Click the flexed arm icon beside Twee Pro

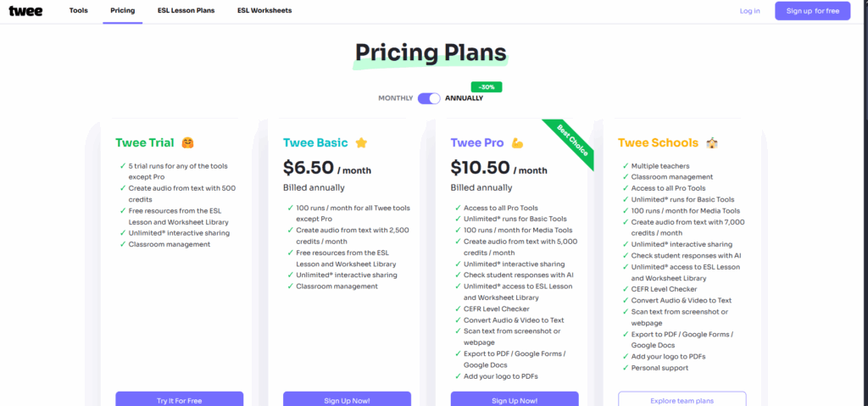coord(518,143)
